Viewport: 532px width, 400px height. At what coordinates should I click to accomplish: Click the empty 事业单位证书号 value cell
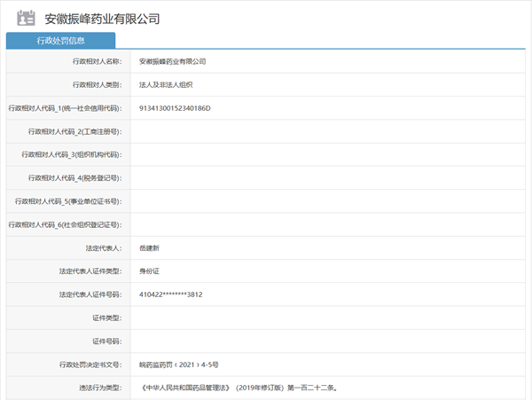pyautogui.click(x=328, y=201)
